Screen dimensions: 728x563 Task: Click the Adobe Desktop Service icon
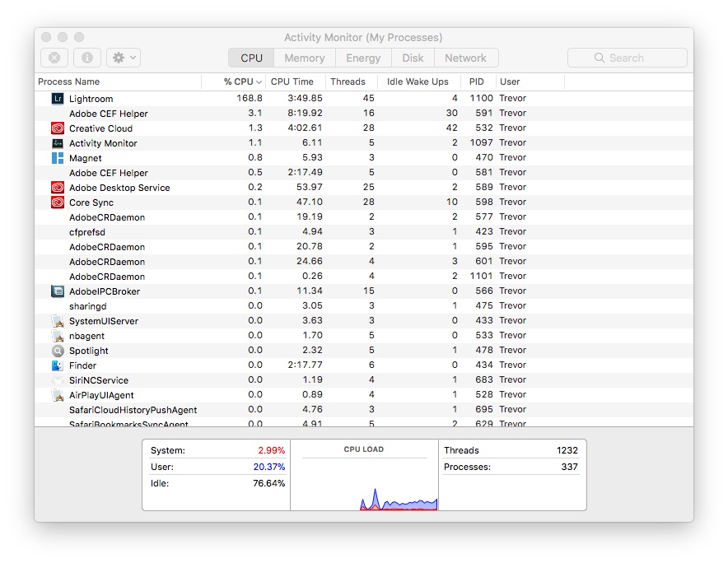(58, 188)
